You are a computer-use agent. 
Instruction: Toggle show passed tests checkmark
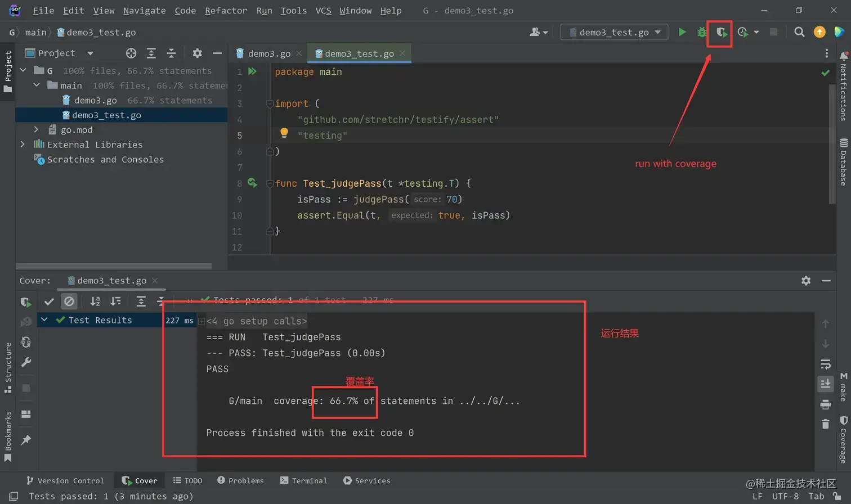click(x=49, y=301)
